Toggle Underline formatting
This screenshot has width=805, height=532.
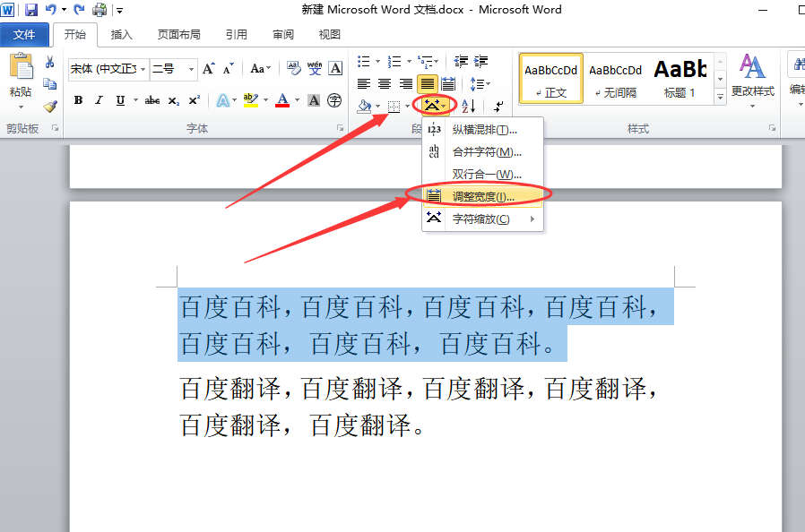(x=120, y=100)
